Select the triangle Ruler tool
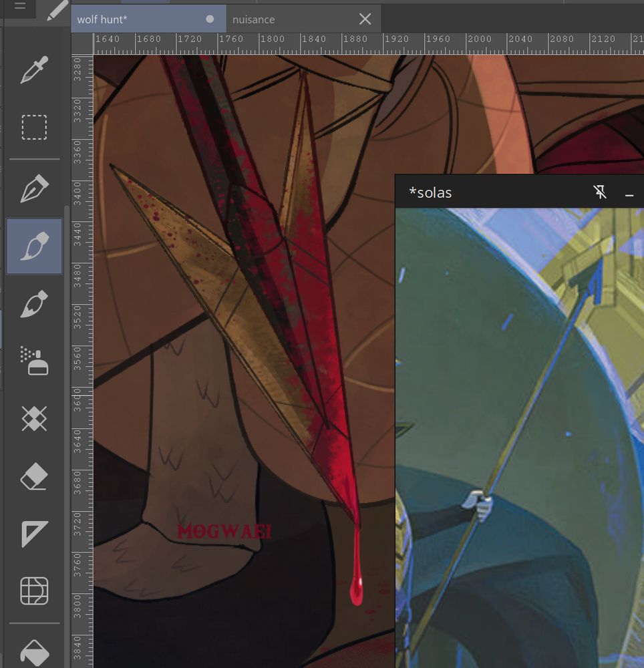The image size is (644, 668). [34, 533]
